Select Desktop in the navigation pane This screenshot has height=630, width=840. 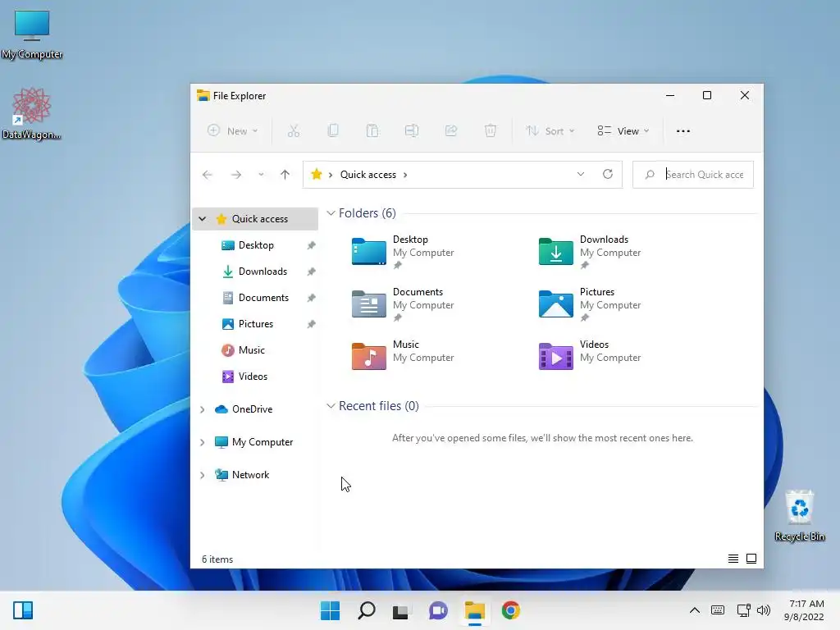[256, 245]
